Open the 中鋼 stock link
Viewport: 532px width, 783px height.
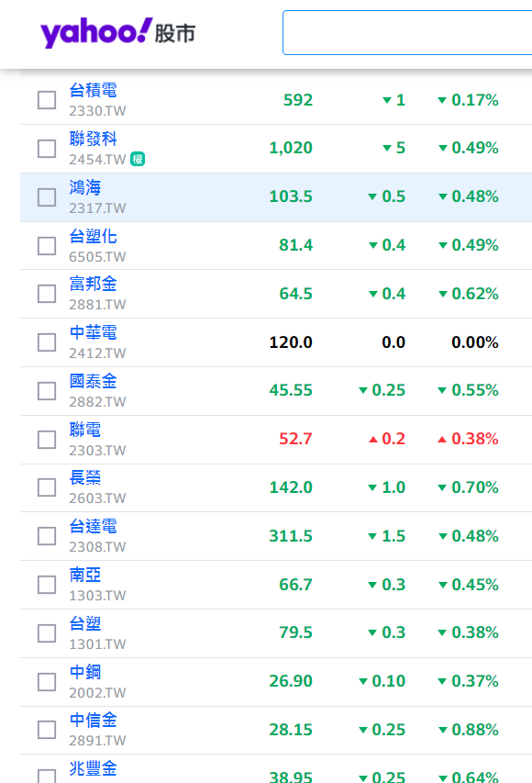click(x=84, y=672)
